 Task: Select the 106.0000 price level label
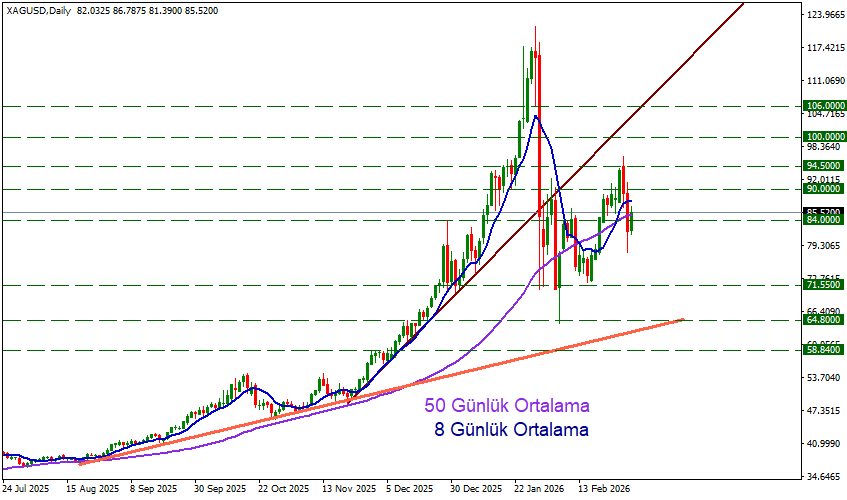[x=825, y=106]
